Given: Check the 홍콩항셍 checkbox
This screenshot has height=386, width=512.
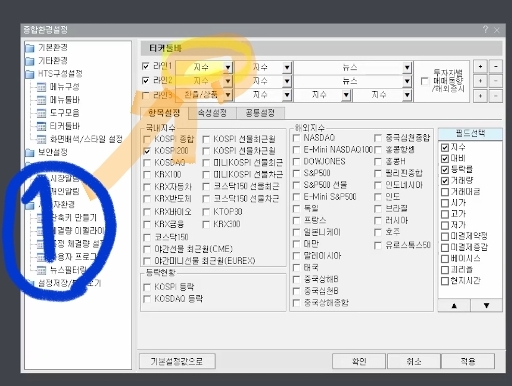Looking at the screenshot, I should pos(378,150).
